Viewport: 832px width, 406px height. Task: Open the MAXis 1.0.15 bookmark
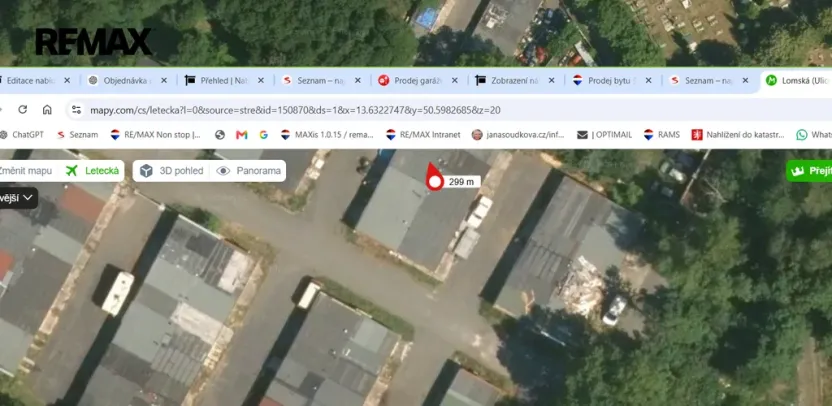pyautogui.click(x=327, y=135)
